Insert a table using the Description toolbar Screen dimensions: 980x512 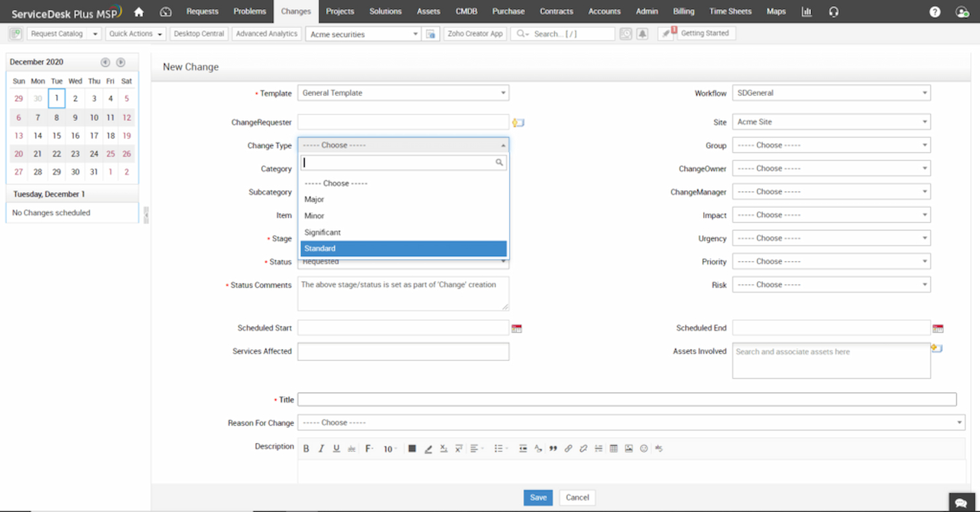point(613,448)
